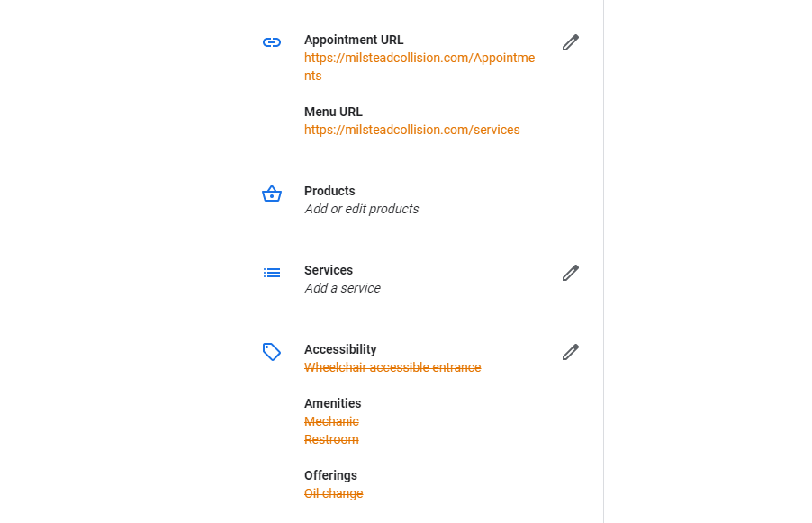Click the Menu URL heading

click(333, 112)
